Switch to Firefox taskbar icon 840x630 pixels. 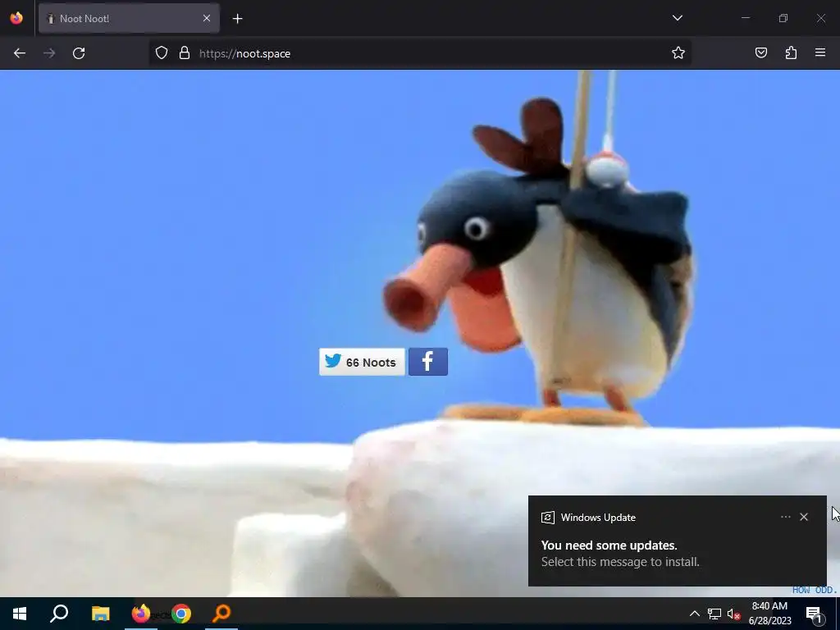click(x=141, y=614)
